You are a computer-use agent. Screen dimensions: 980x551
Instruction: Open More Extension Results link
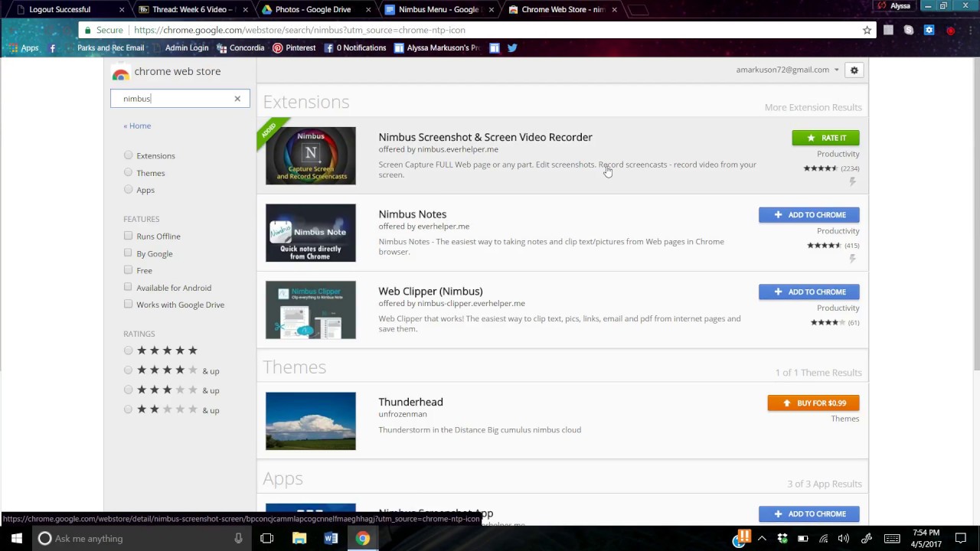(x=812, y=107)
